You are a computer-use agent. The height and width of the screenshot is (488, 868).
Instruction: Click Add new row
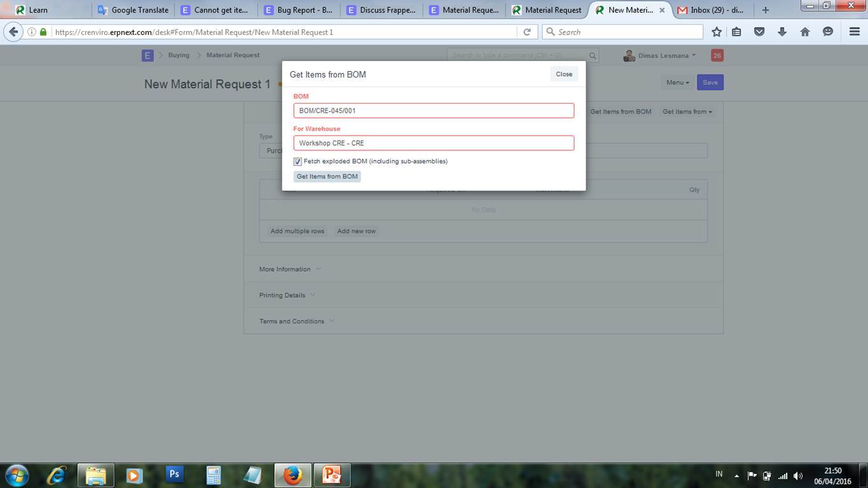coord(356,231)
